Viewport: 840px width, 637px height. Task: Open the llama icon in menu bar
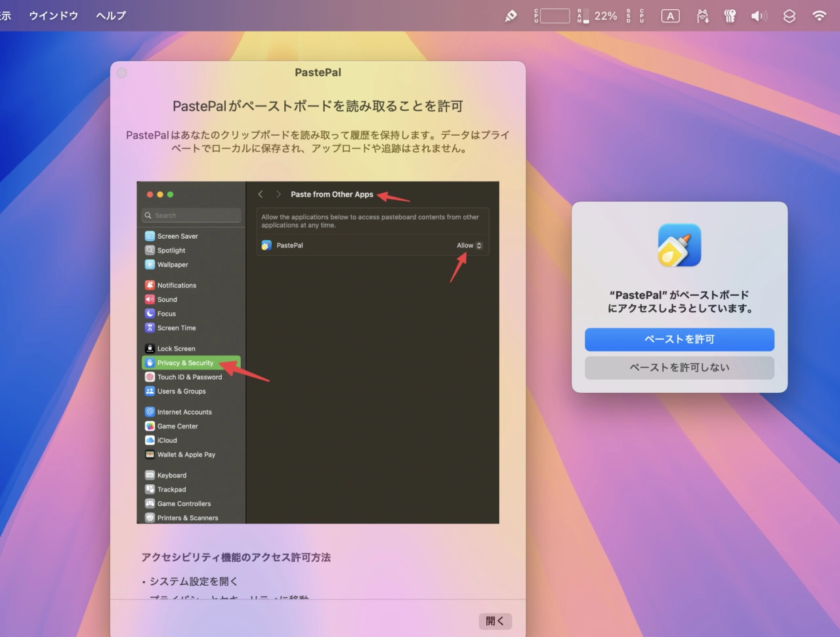pyautogui.click(x=702, y=16)
